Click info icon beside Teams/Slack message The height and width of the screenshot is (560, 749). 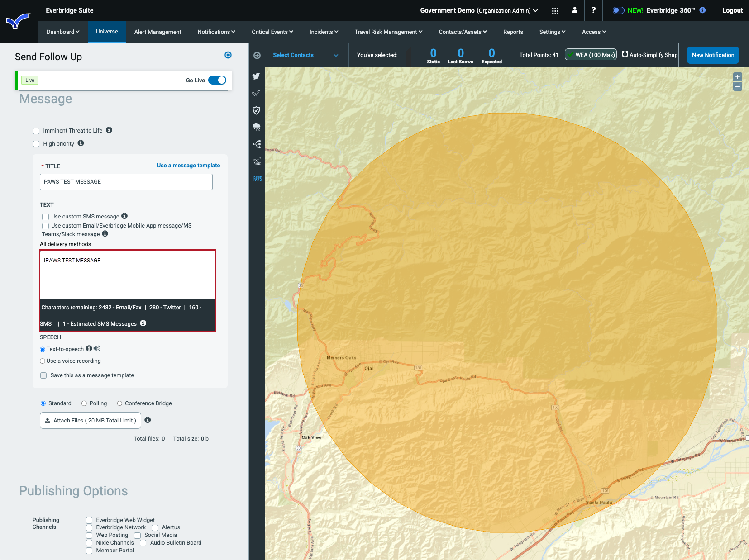[105, 234]
